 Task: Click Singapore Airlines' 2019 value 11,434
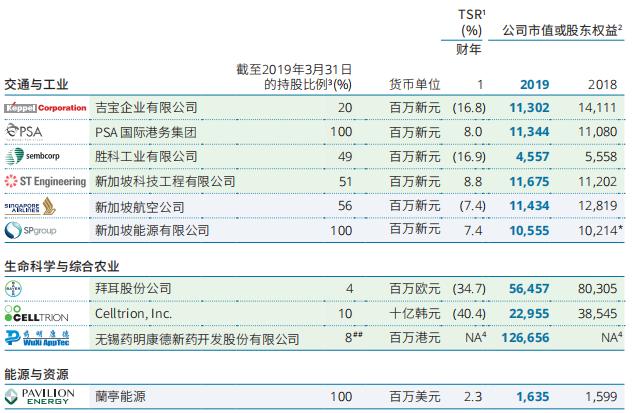pyautogui.click(x=529, y=206)
